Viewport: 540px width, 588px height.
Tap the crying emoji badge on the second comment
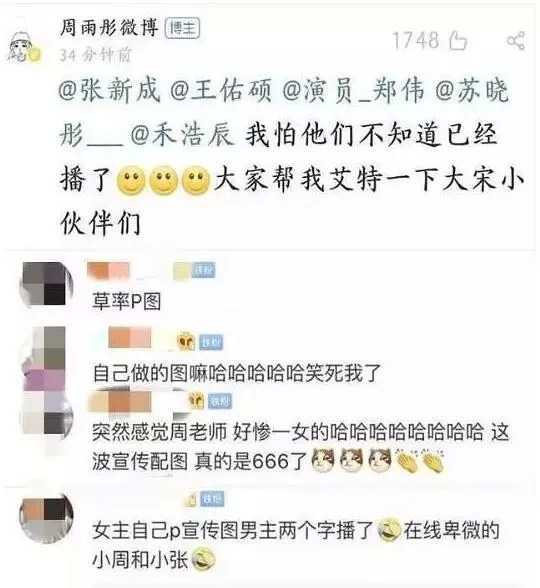tap(186, 342)
